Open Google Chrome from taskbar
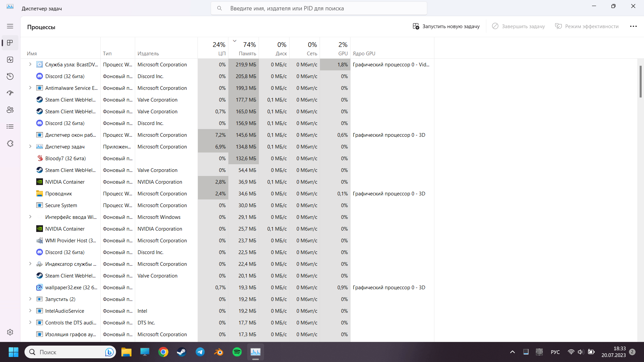 (163, 352)
